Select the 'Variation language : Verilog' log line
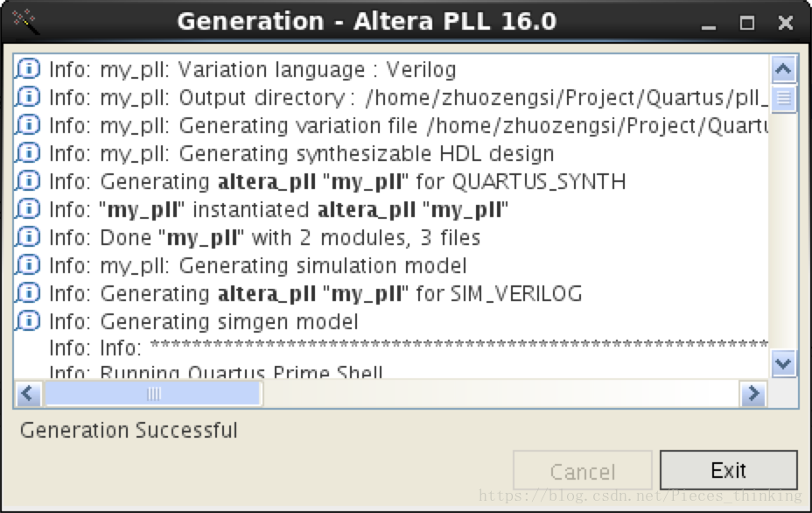 tap(253, 69)
